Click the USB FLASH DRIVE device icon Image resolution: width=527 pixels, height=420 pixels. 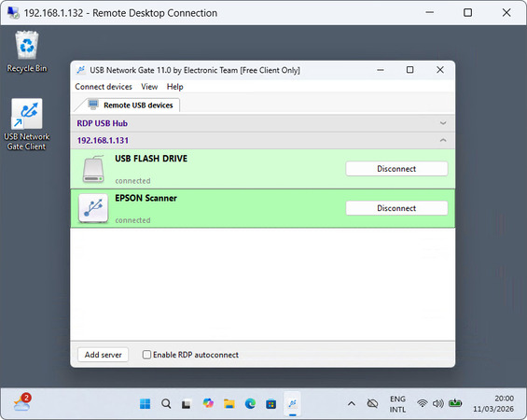pyautogui.click(x=93, y=169)
